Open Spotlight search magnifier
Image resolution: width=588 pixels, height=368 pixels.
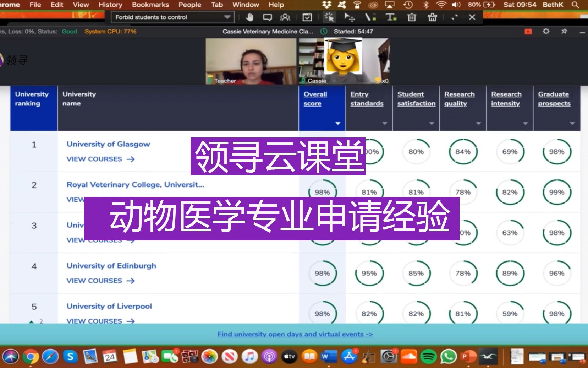[x=575, y=5]
